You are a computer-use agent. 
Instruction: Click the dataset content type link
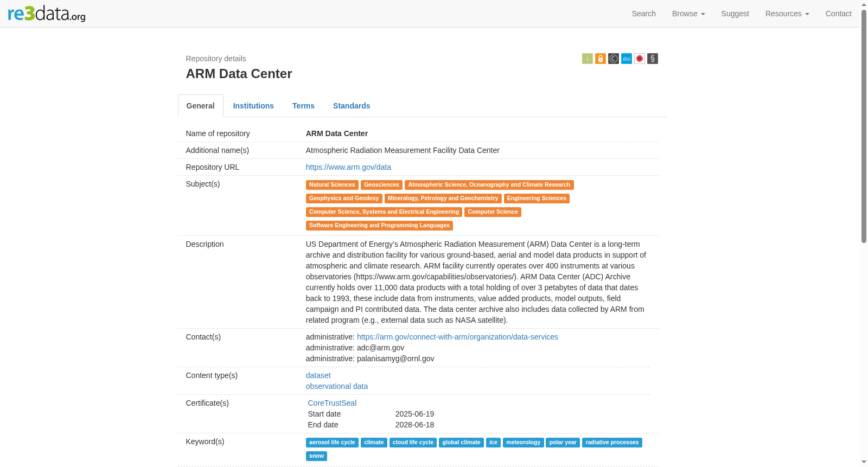(x=318, y=375)
